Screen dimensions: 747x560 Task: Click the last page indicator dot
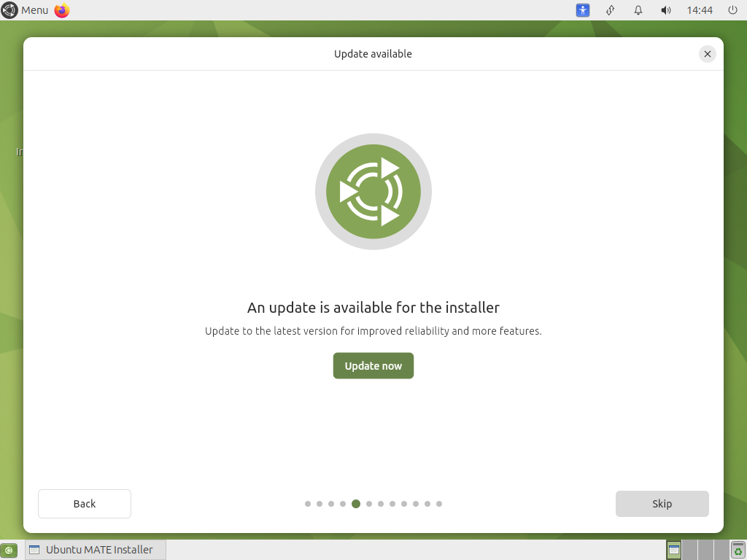click(x=439, y=504)
